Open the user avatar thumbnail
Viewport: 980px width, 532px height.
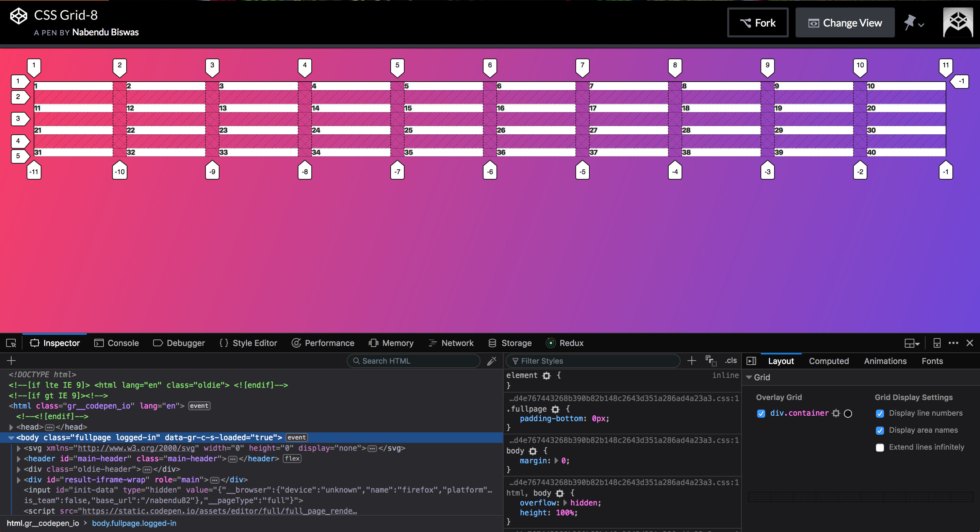pyautogui.click(x=958, y=23)
